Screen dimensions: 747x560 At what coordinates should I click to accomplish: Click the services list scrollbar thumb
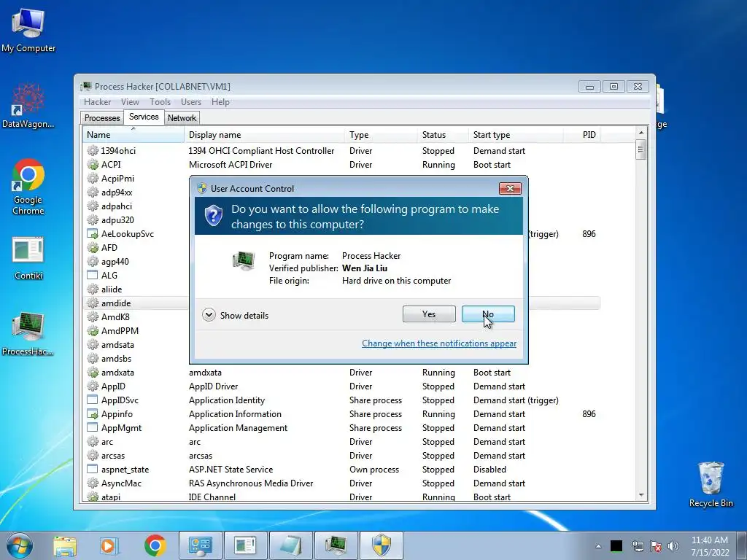click(640, 149)
